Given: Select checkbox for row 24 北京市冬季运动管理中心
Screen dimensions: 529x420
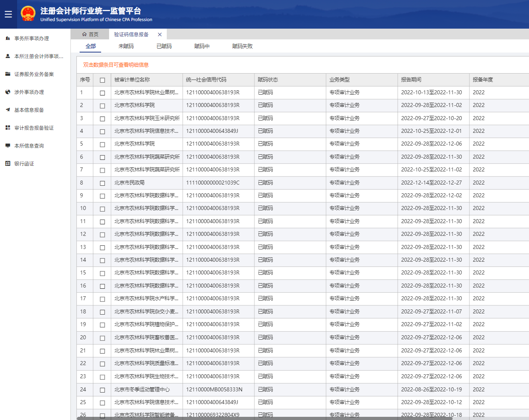Looking at the screenshot, I should (x=102, y=390).
